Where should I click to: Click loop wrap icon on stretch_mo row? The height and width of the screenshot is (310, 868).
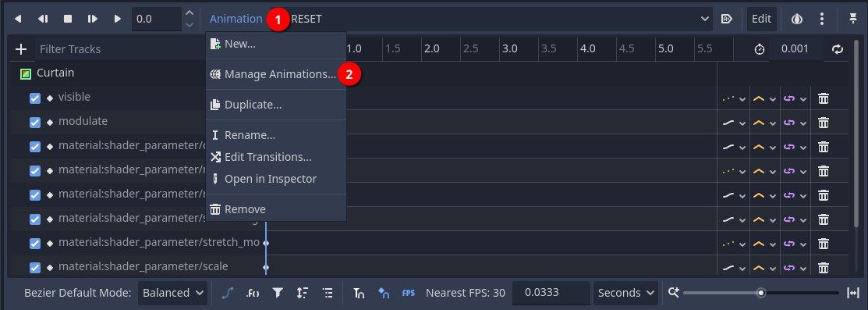788,244
